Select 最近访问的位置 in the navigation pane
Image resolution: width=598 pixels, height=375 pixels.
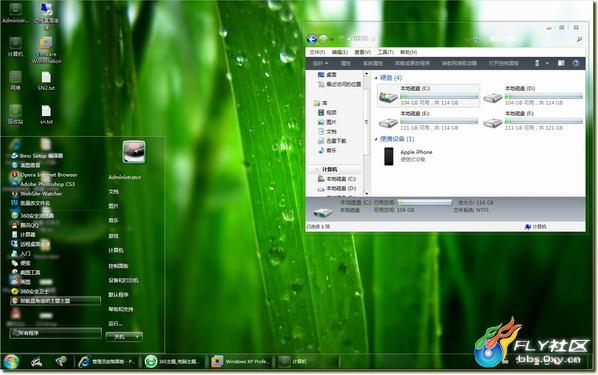coord(339,84)
